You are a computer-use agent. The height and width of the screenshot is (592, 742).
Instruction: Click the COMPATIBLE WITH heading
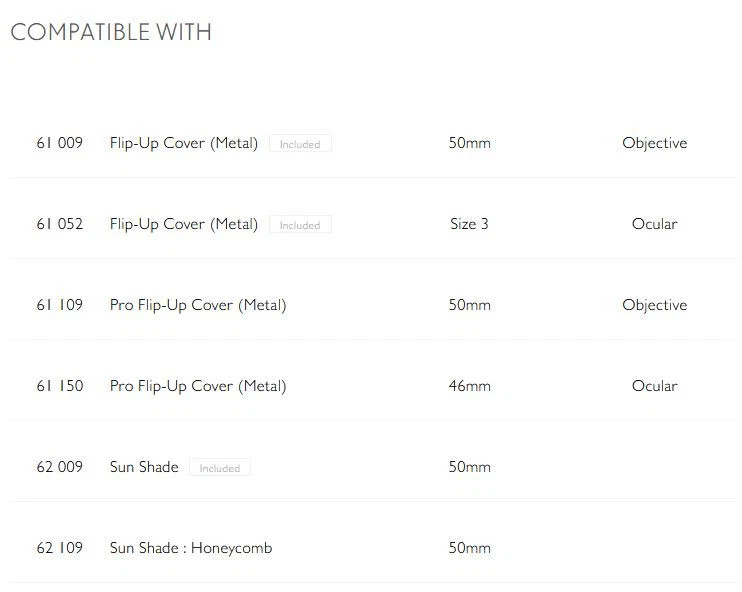coord(111,32)
